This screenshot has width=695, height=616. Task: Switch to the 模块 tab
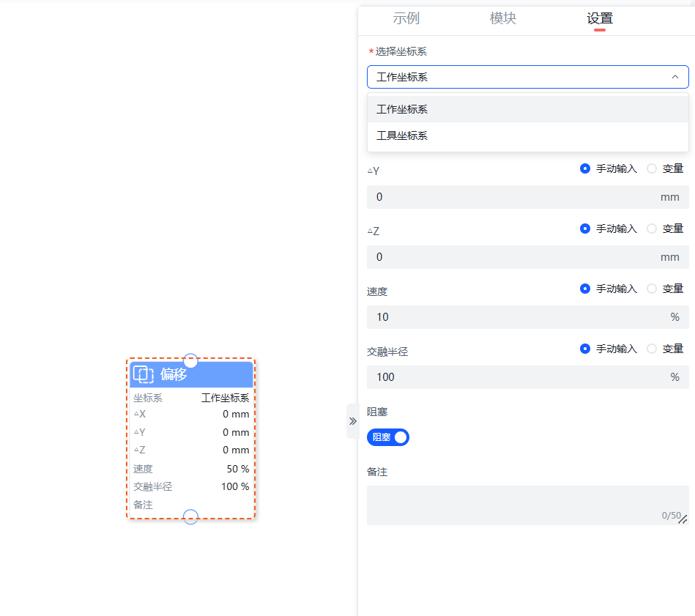(x=502, y=19)
